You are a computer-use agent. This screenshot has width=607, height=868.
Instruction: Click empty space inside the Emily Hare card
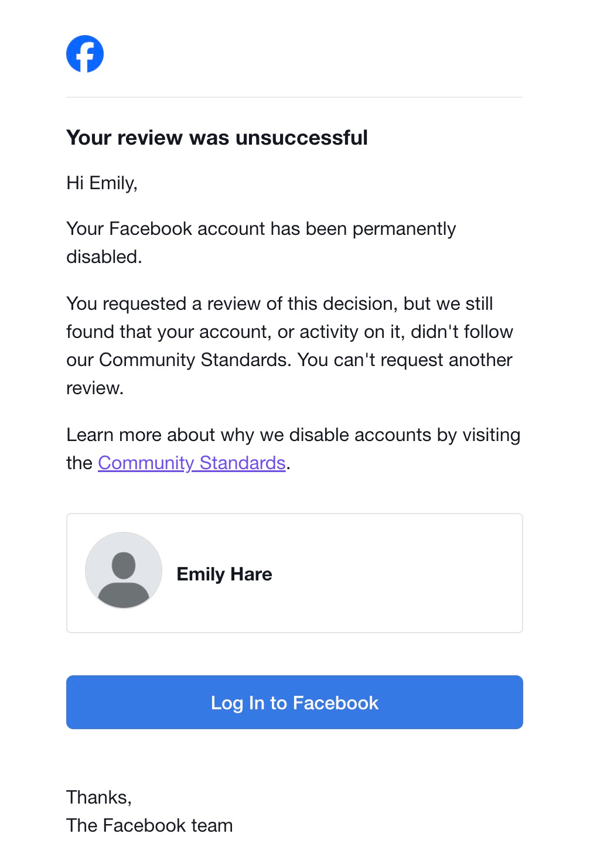pos(398,573)
